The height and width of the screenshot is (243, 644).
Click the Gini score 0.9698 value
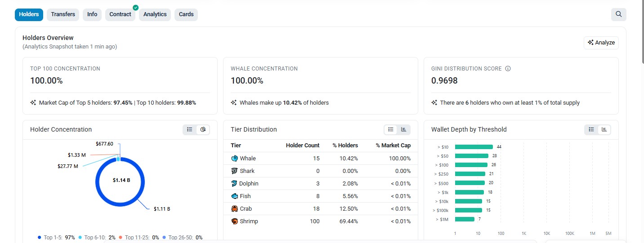(x=444, y=81)
